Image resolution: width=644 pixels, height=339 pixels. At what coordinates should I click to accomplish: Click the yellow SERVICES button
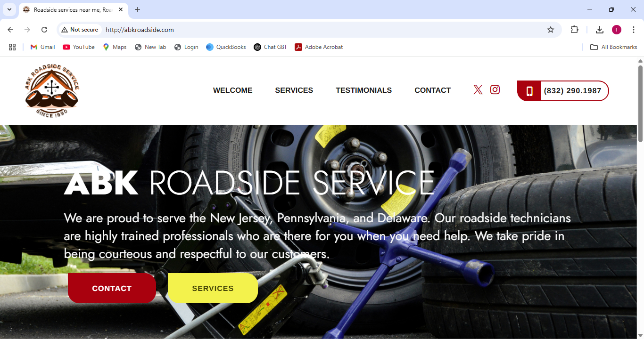tap(213, 288)
